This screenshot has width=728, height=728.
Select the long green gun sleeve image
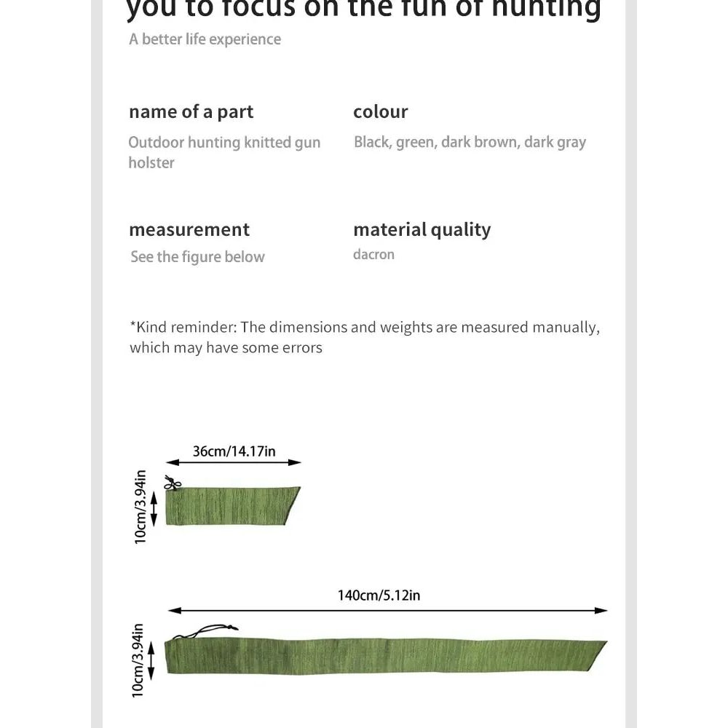pos(386,657)
